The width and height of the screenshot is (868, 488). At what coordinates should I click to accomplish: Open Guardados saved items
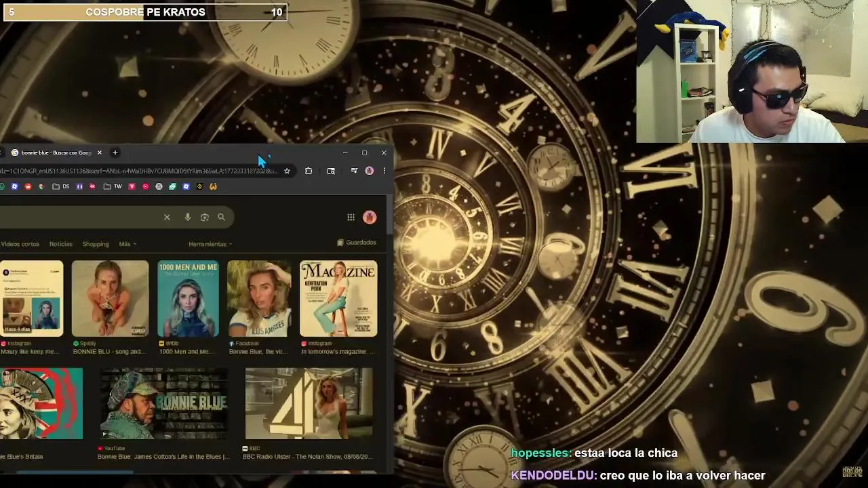(357, 243)
